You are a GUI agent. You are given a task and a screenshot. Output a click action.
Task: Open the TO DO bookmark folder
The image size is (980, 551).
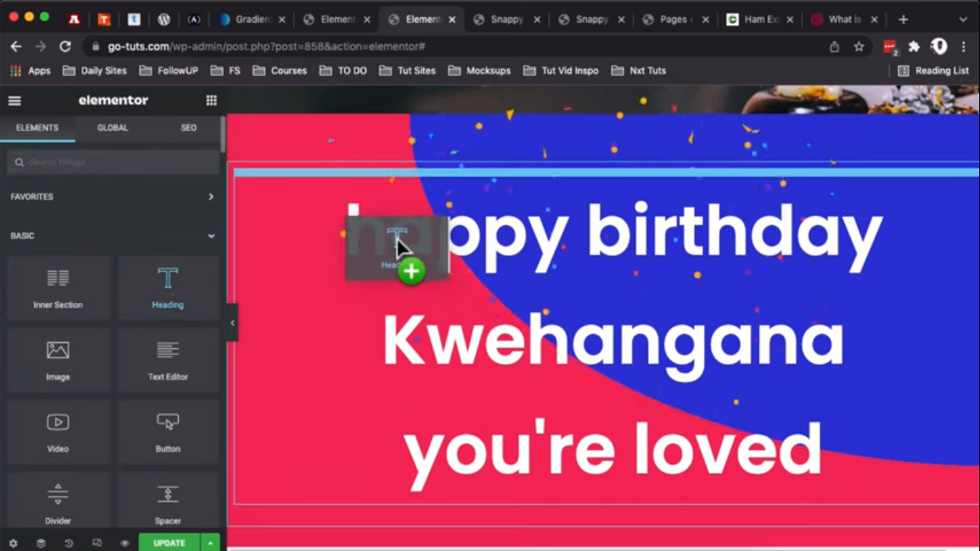pyautogui.click(x=343, y=70)
